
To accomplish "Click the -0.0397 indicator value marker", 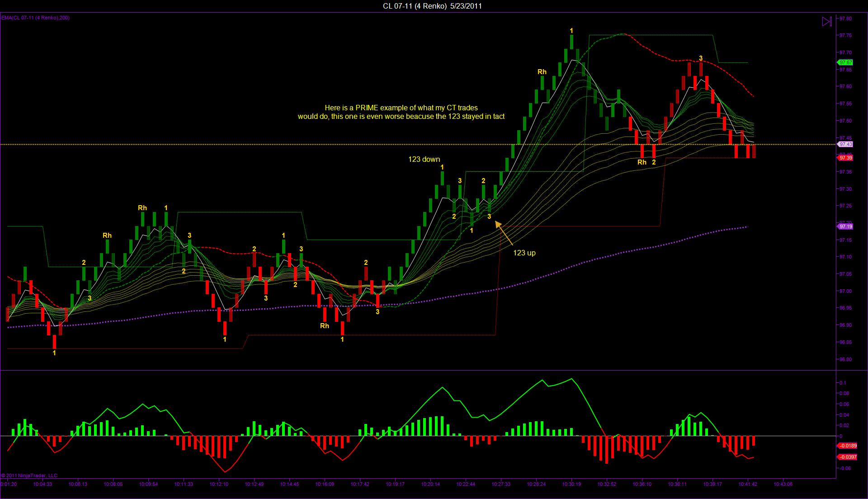I will 847,457.
